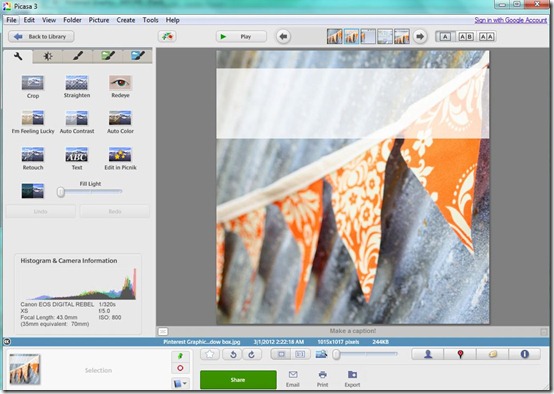
Task: Click Make a caption field
Action: (353, 331)
